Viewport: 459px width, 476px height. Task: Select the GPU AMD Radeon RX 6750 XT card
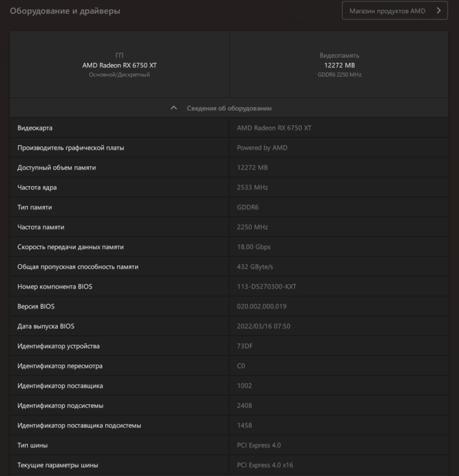(120, 65)
